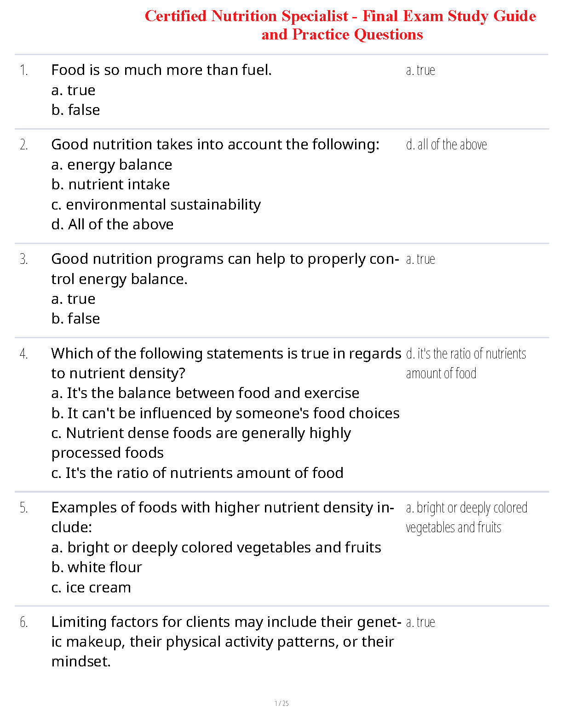Pick option "b. nutrient intake" in question 2
This screenshot has width=563, height=728.
(110, 184)
